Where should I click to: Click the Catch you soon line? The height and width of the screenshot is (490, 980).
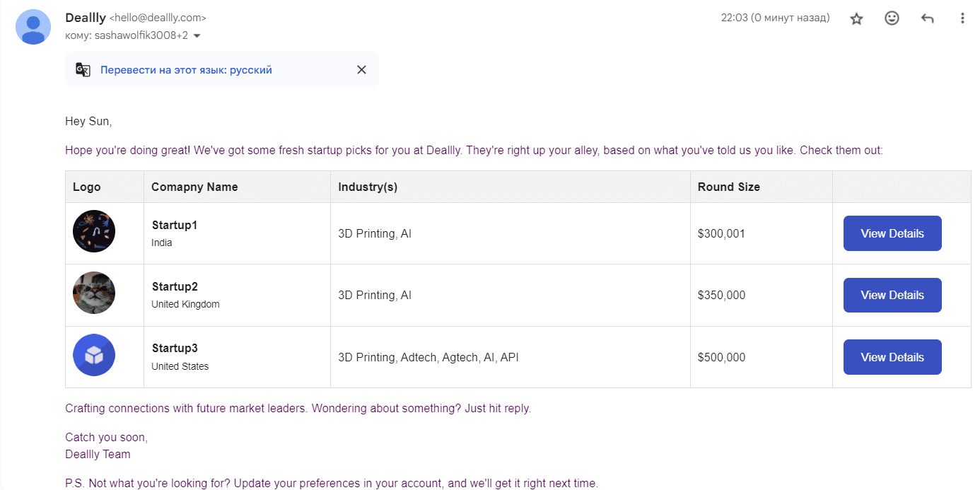tap(106, 437)
